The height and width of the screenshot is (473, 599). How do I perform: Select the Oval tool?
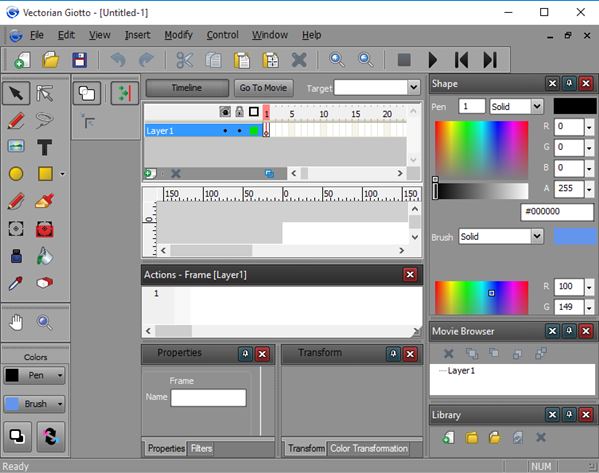tap(16, 173)
